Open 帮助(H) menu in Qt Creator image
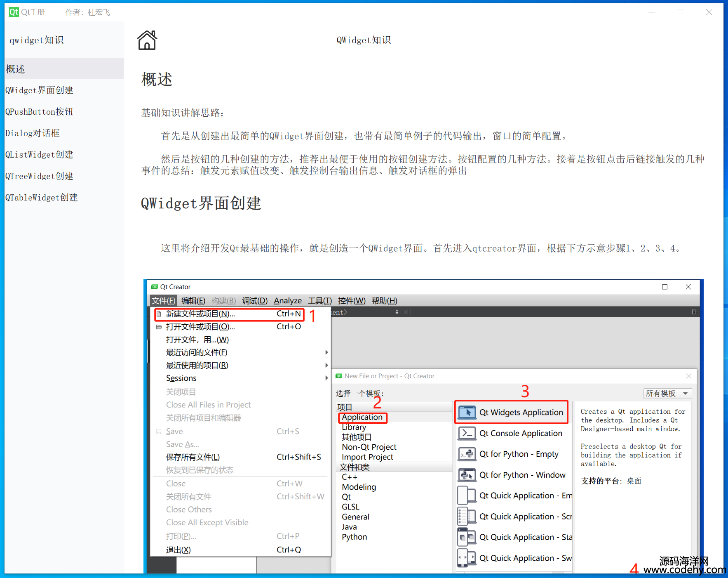The width and height of the screenshot is (728, 578). (385, 300)
